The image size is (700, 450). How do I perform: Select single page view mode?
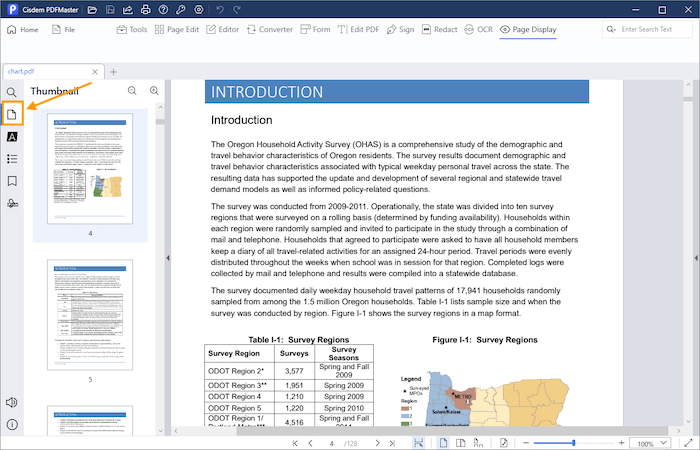443,443
